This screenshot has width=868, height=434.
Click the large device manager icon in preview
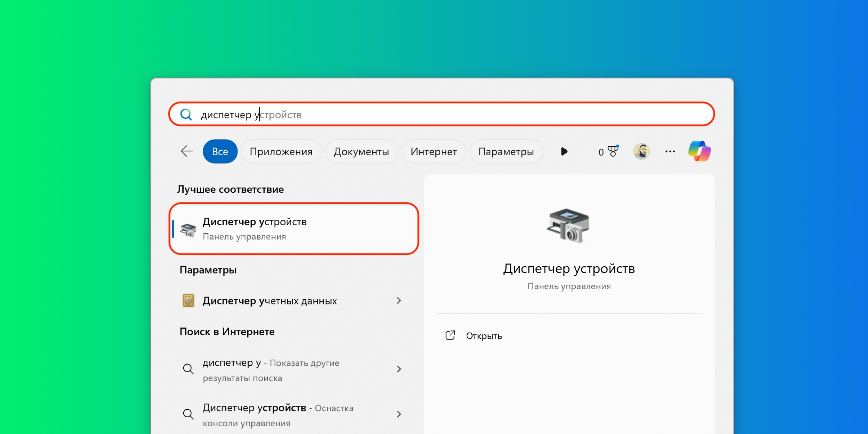click(x=568, y=226)
